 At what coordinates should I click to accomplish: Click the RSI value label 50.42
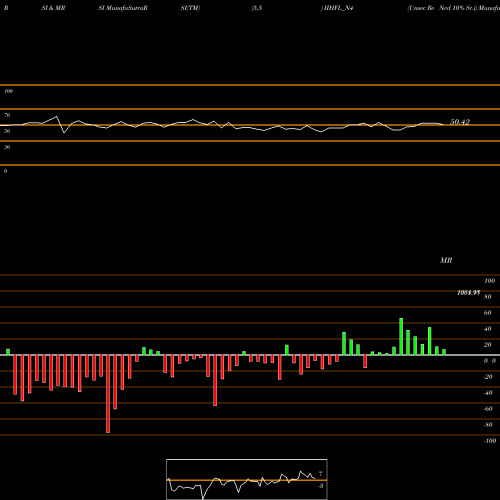[460, 122]
